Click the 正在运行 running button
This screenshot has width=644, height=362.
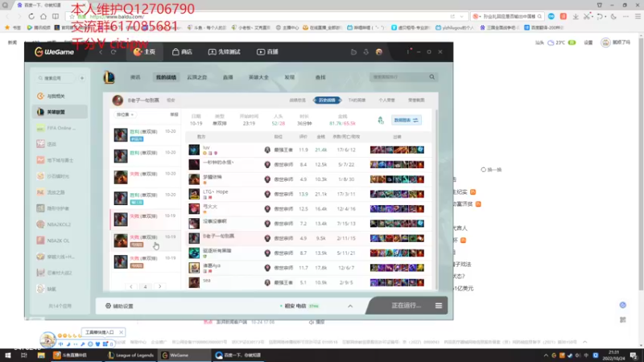coord(406,306)
